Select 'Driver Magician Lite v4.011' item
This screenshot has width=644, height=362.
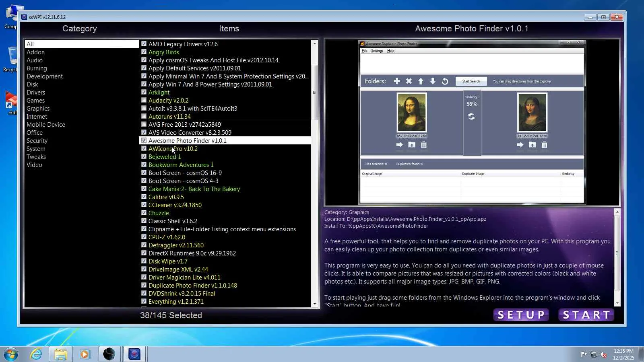184,277
